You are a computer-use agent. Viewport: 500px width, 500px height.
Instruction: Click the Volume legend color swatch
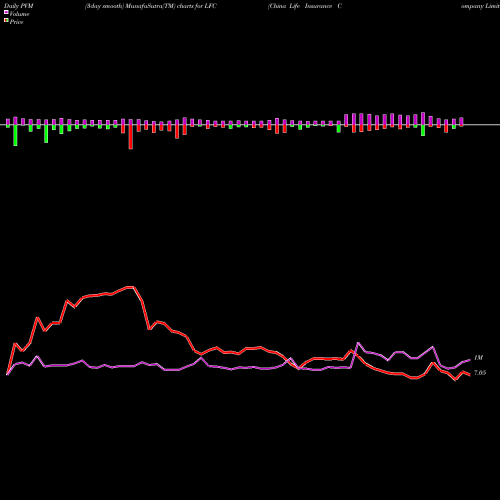(x=6, y=13)
